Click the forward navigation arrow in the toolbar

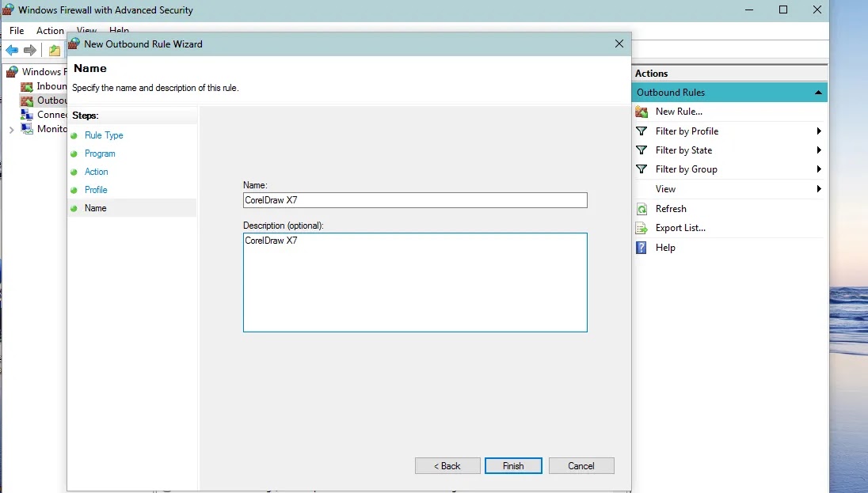tap(30, 50)
